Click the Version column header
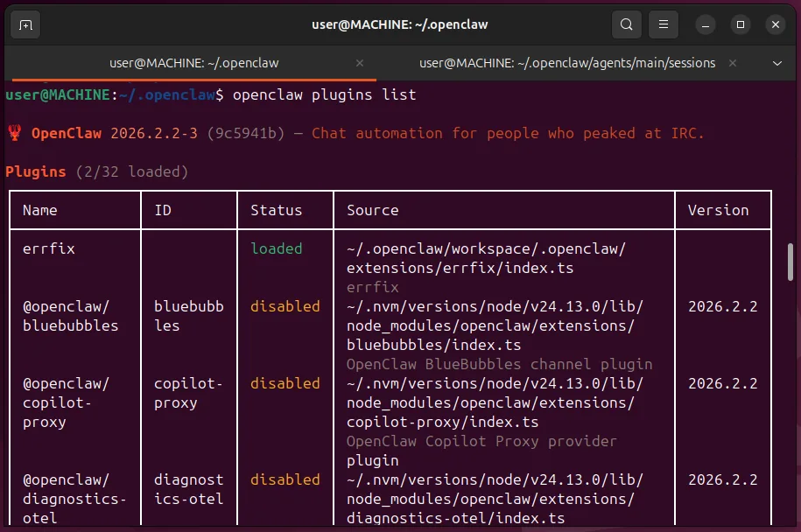Screen dimensions: 801x532 (x=718, y=210)
